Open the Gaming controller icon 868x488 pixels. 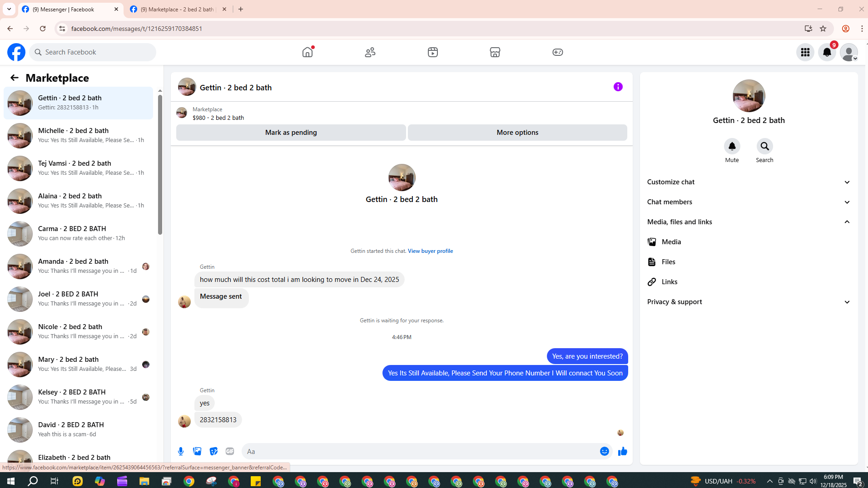point(558,52)
